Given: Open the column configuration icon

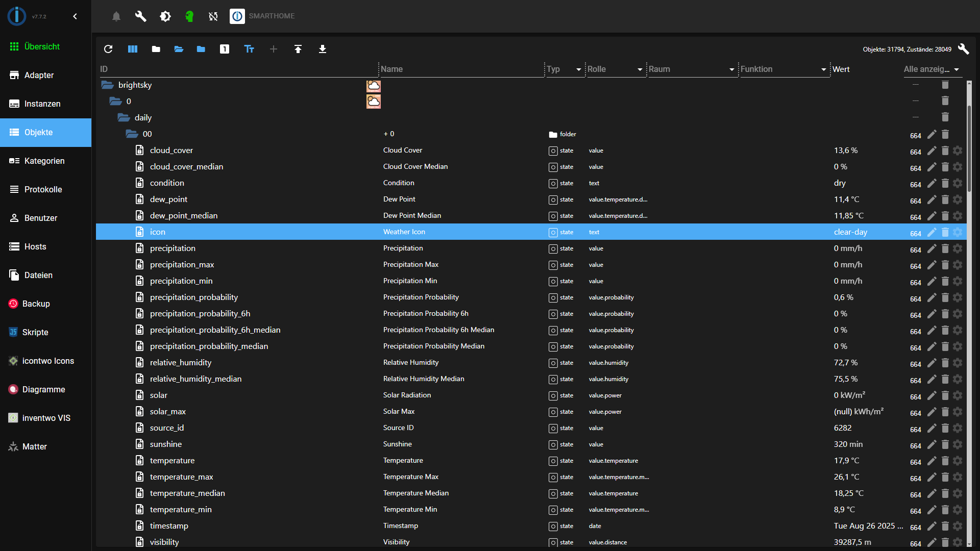Looking at the screenshot, I should coord(133,49).
